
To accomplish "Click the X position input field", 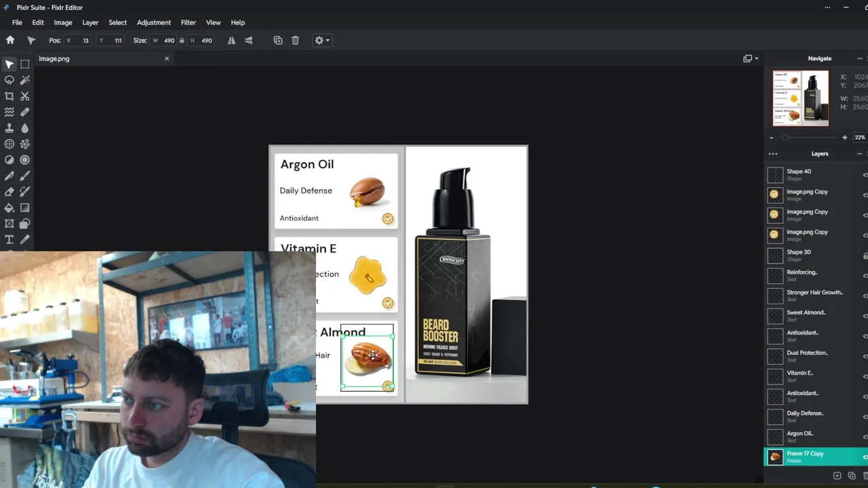I will [x=78, y=41].
